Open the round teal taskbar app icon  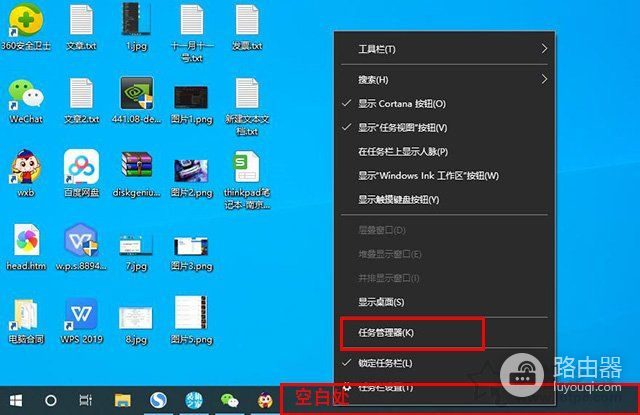[x=194, y=400]
